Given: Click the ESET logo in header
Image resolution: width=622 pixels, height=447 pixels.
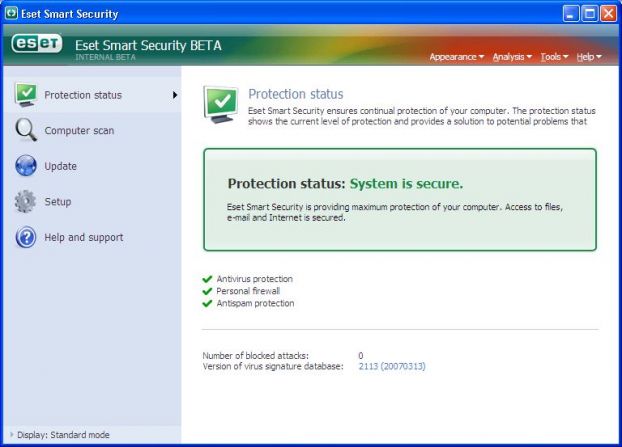Looking at the screenshot, I should 37,45.
